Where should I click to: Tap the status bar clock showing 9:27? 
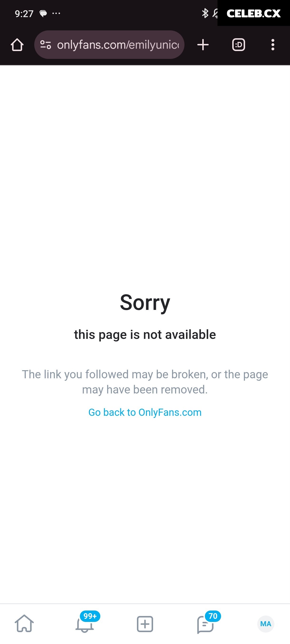pyautogui.click(x=24, y=14)
